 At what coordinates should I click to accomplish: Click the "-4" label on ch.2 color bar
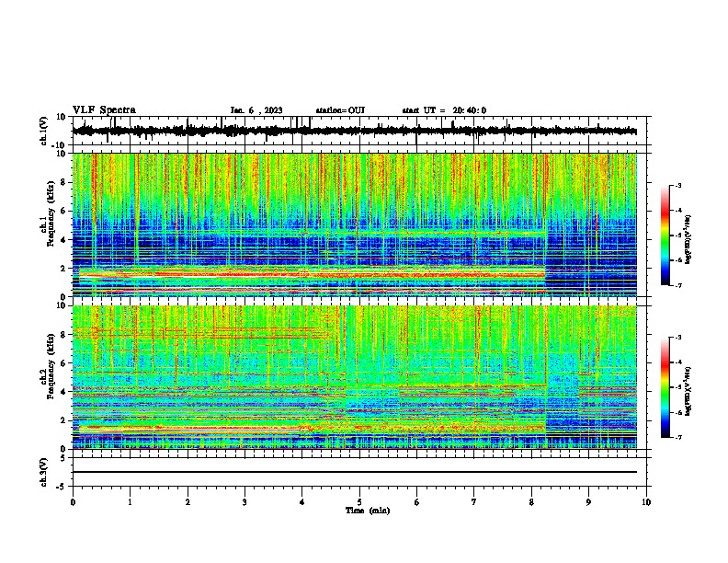[677, 362]
